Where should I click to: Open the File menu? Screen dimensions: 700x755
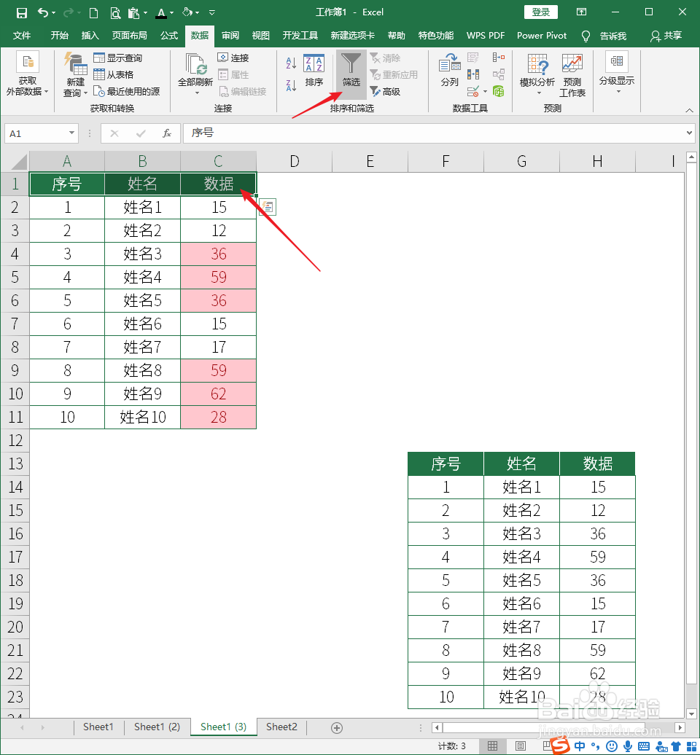22,36
